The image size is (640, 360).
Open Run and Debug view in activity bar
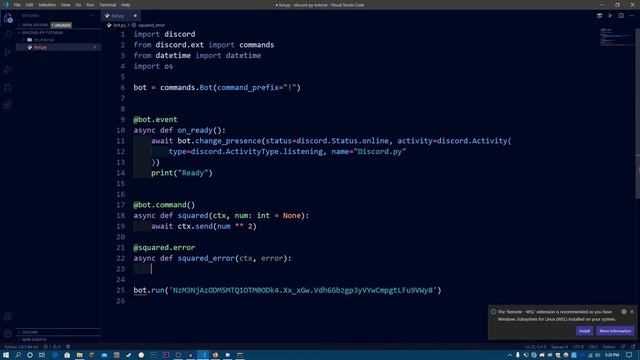point(8,70)
